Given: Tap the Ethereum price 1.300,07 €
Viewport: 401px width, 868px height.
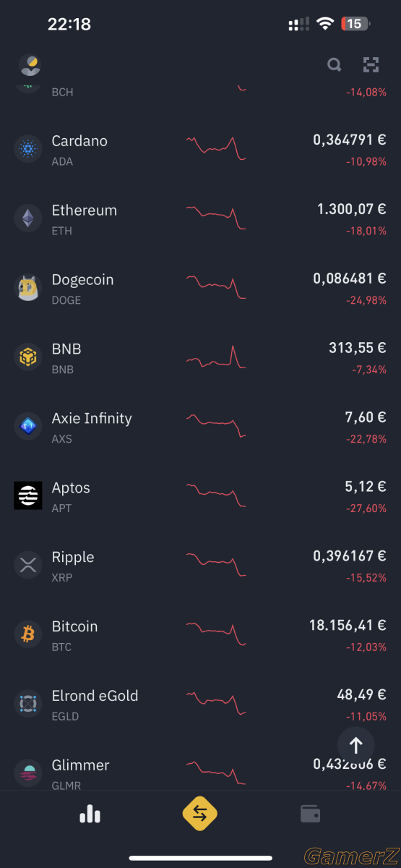Looking at the screenshot, I should 352,210.
